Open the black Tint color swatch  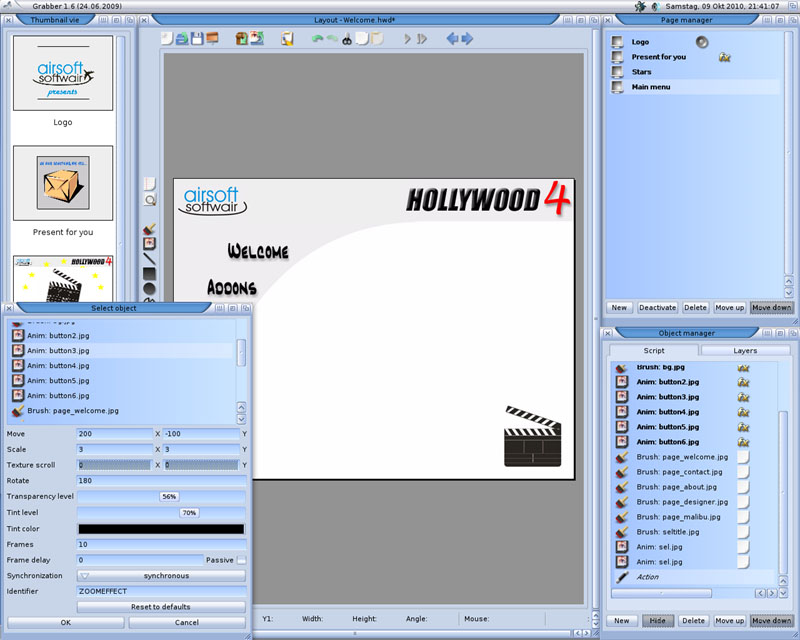click(x=161, y=529)
